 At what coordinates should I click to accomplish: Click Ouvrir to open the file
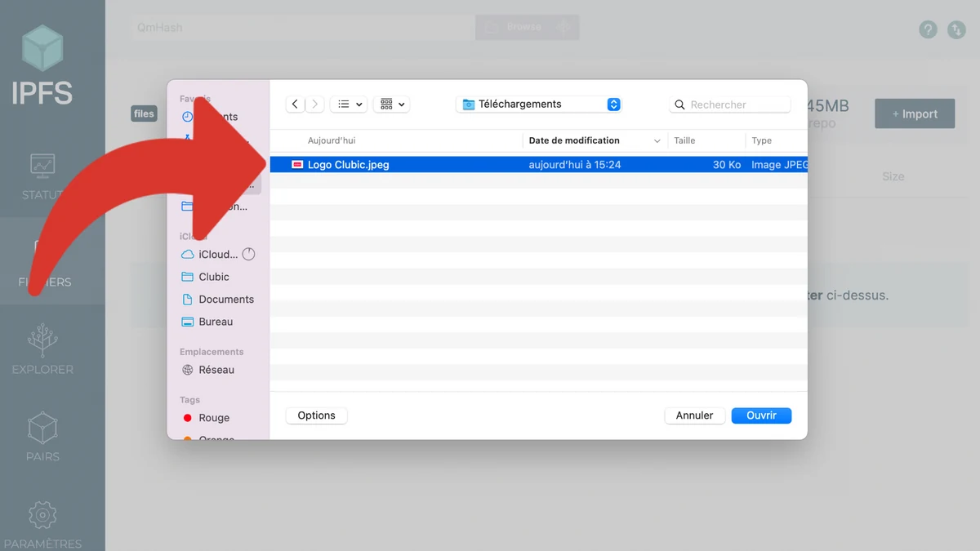pos(761,415)
